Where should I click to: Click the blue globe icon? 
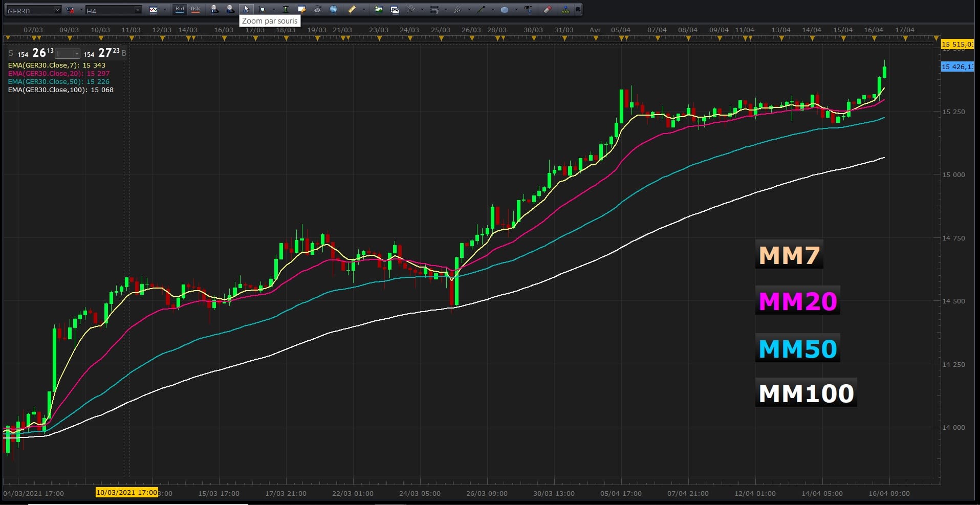334,10
